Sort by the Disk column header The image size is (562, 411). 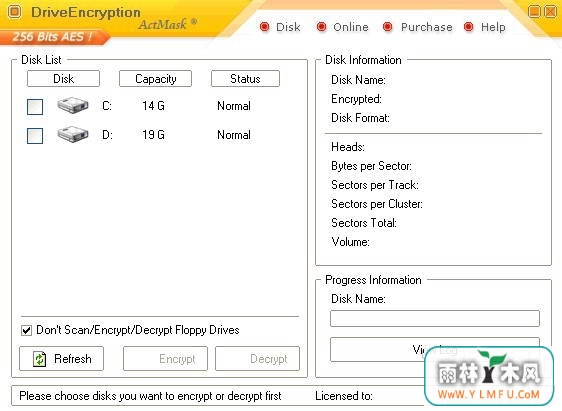[63, 78]
